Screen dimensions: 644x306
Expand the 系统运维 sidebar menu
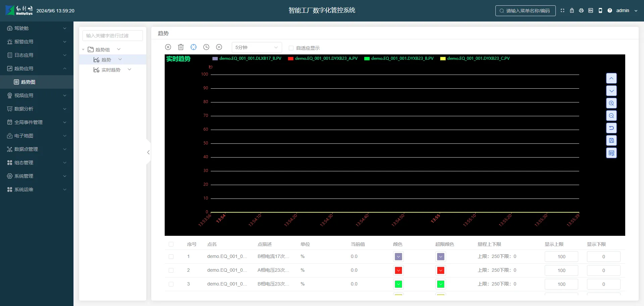click(37, 189)
